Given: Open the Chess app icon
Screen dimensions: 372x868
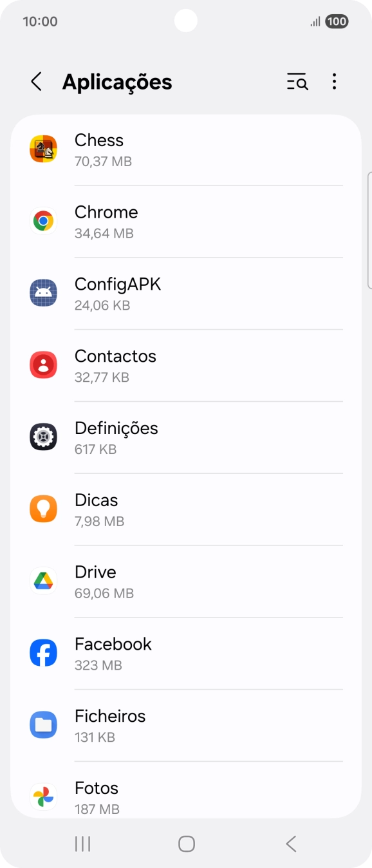Looking at the screenshot, I should coord(43,148).
